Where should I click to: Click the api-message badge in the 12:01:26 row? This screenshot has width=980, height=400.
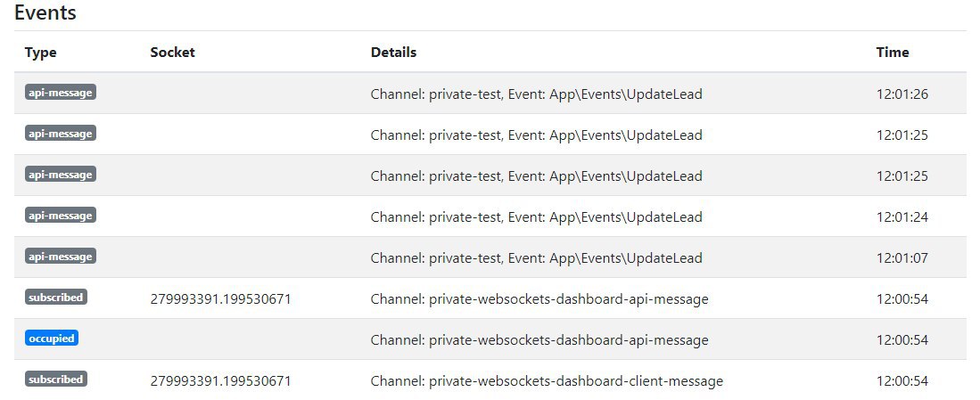[x=61, y=93]
